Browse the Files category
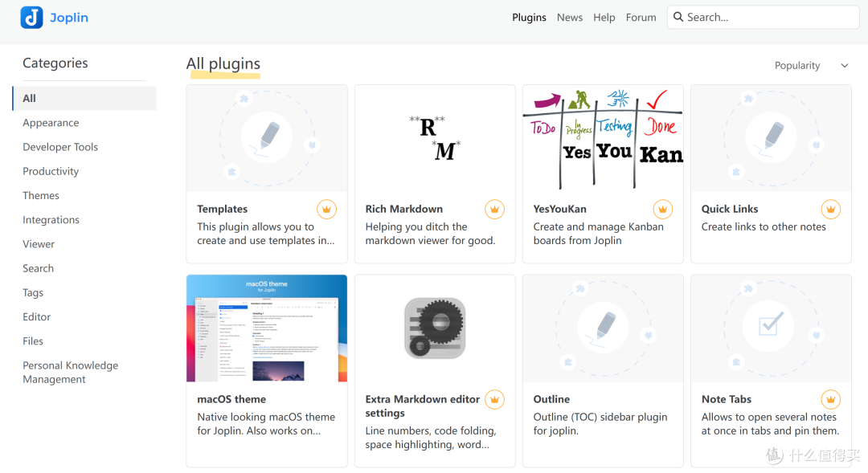This screenshot has width=868, height=473. [33, 341]
